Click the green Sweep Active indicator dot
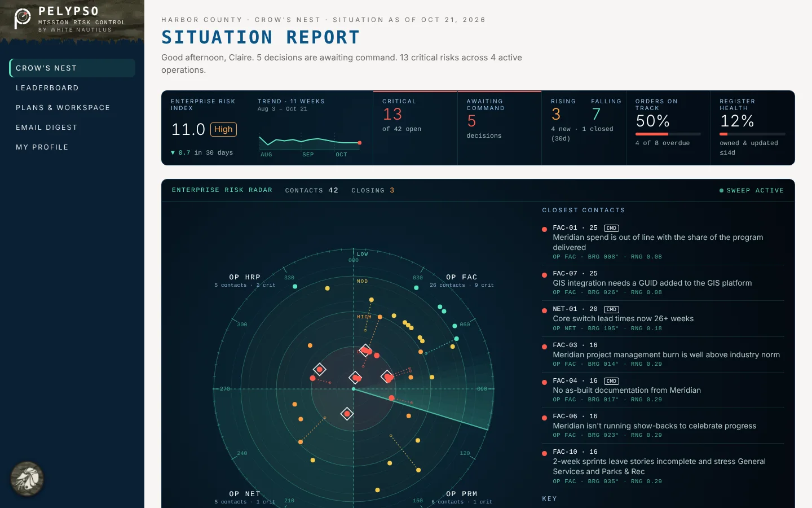The image size is (812, 508). click(x=721, y=191)
